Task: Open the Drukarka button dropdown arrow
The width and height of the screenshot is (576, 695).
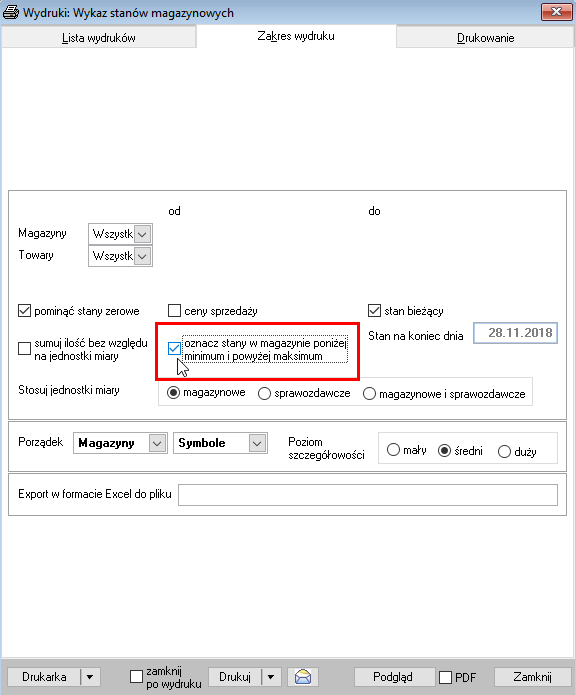Action: [x=90, y=677]
